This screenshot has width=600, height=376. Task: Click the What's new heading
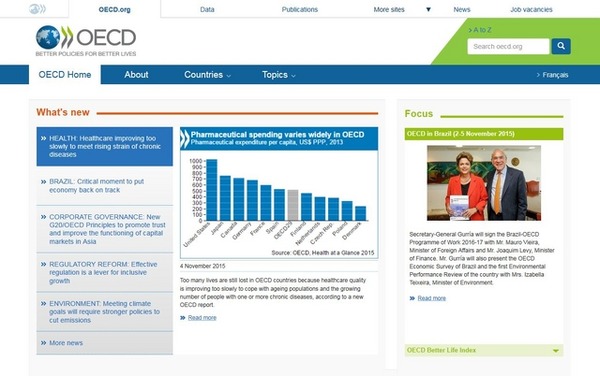(x=63, y=112)
